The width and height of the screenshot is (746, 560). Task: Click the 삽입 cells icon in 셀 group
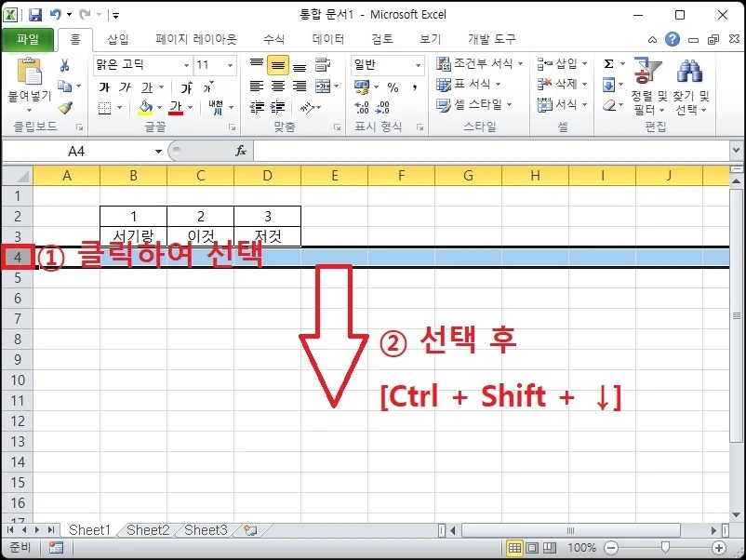pyautogui.click(x=542, y=63)
